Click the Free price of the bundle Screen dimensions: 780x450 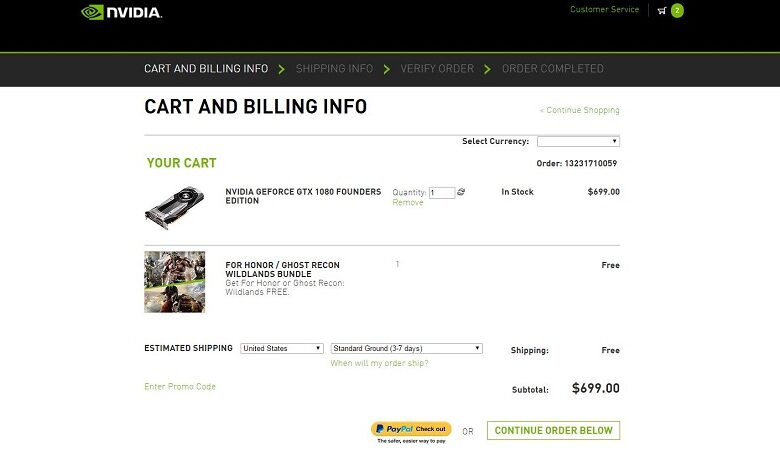pyautogui.click(x=610, y=265)
